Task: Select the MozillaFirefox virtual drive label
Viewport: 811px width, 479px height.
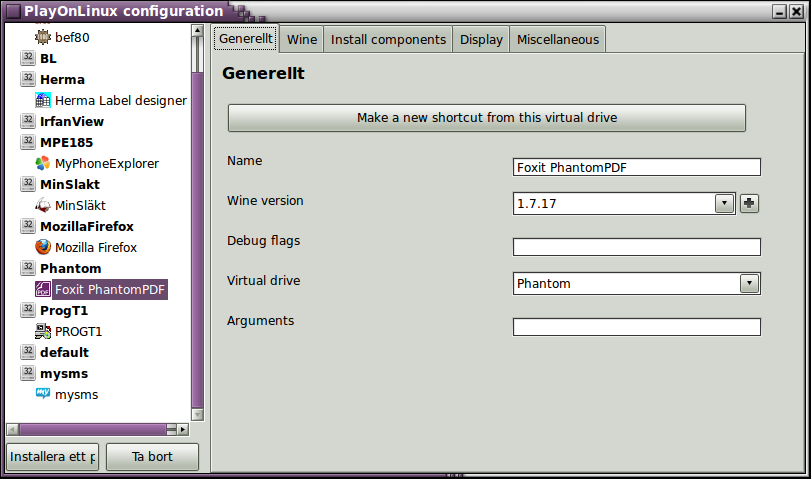Action: 87,226
